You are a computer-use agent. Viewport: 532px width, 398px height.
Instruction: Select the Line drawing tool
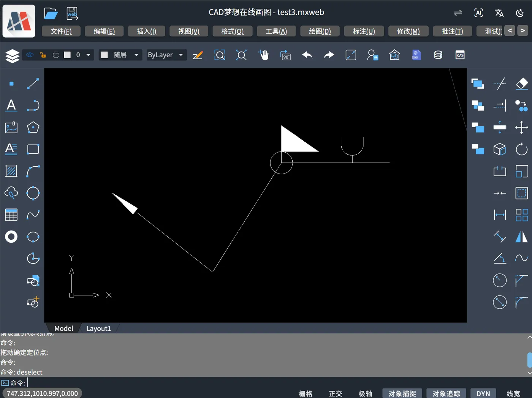pyautogui.click(x=33, y=84)
